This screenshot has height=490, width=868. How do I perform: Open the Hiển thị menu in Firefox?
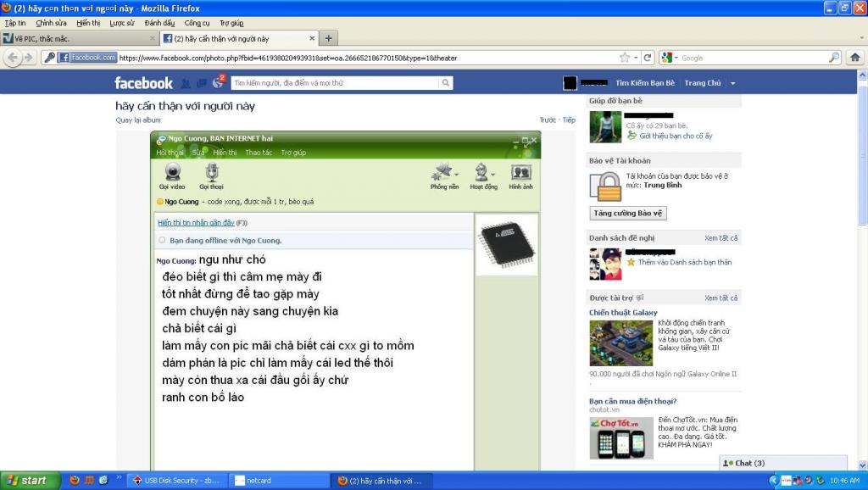(88, 23)
